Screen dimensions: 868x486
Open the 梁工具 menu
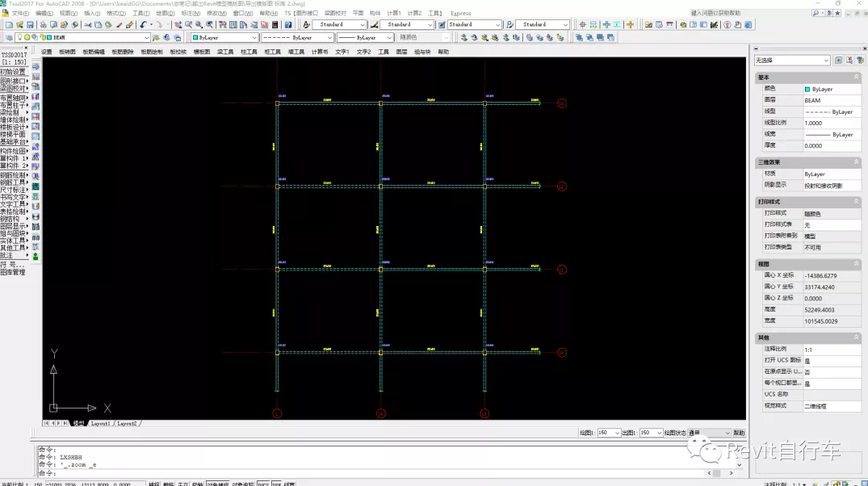point(224,52)
